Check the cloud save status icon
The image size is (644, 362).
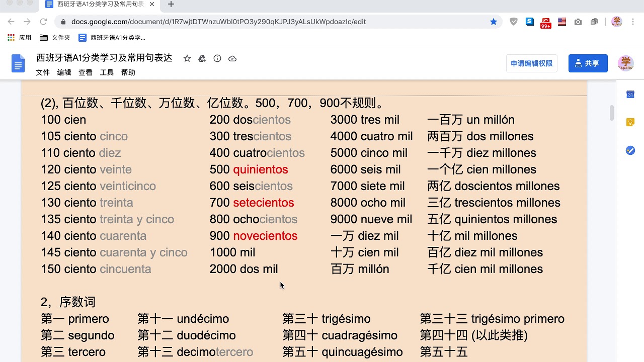pyautogui.click(x=232, y=58)
